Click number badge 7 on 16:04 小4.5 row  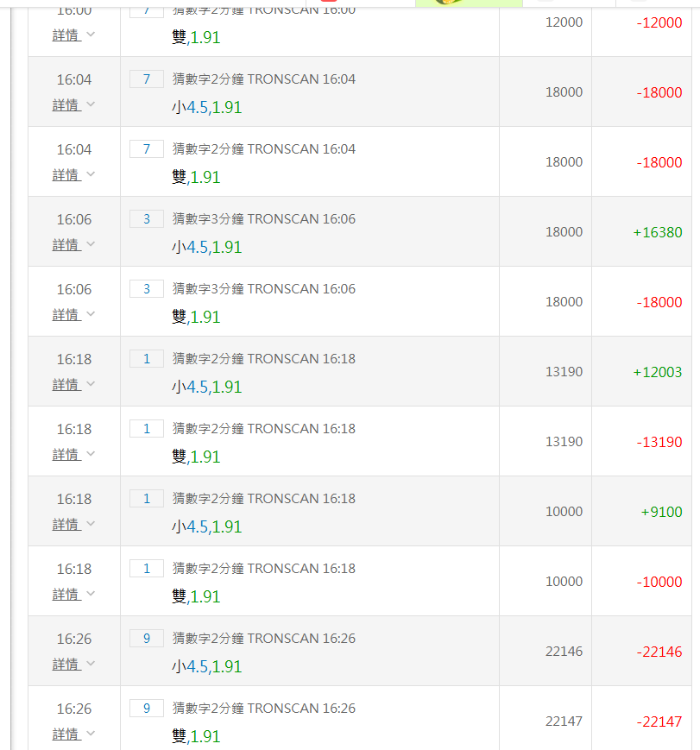147,79
